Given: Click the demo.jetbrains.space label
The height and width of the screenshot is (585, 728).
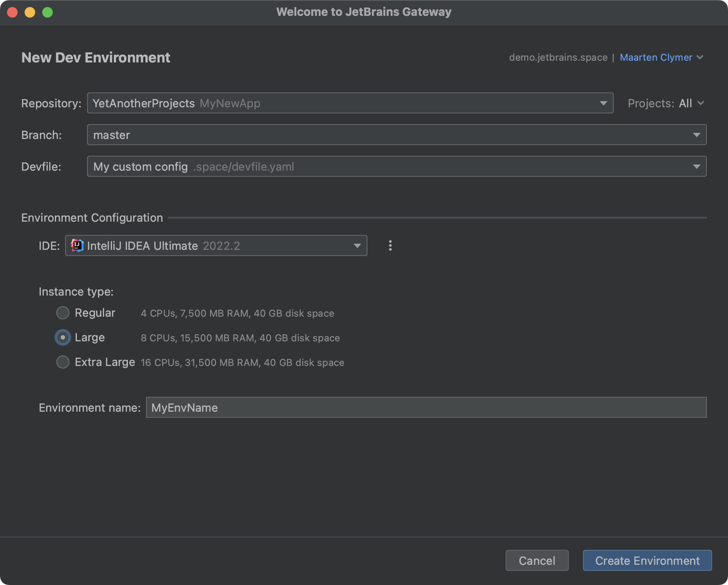Looking at the screenshot, I should coord(558,57).
